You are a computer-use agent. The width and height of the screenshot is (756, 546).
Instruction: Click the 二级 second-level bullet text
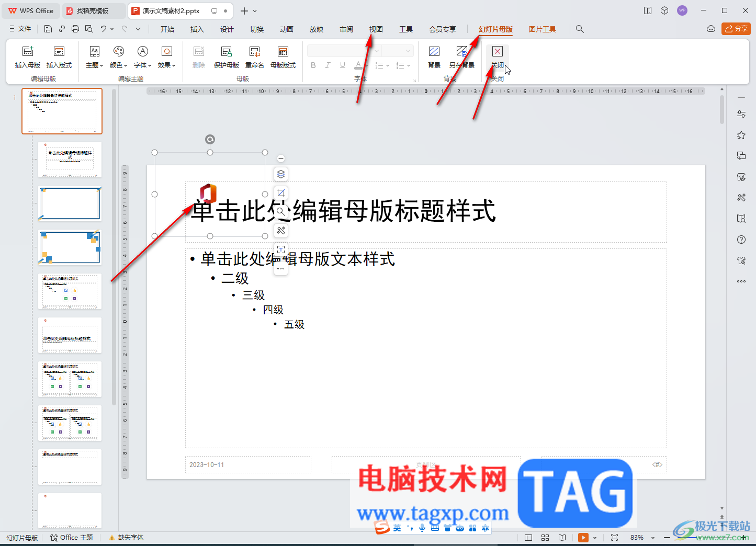[x=235, y=278]
